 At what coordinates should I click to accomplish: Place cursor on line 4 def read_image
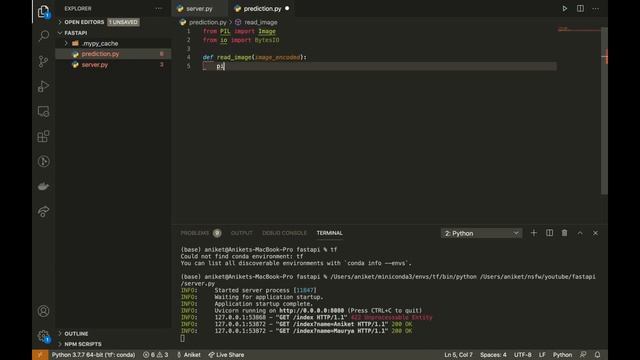pyautogui.click(x=254, y=58)
